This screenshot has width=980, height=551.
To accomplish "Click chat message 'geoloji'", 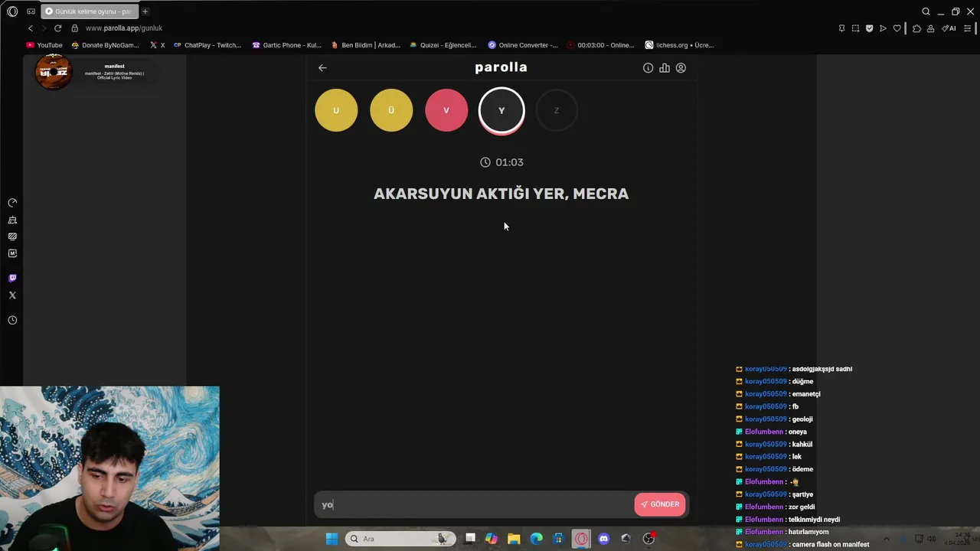I will pos(802,419).
